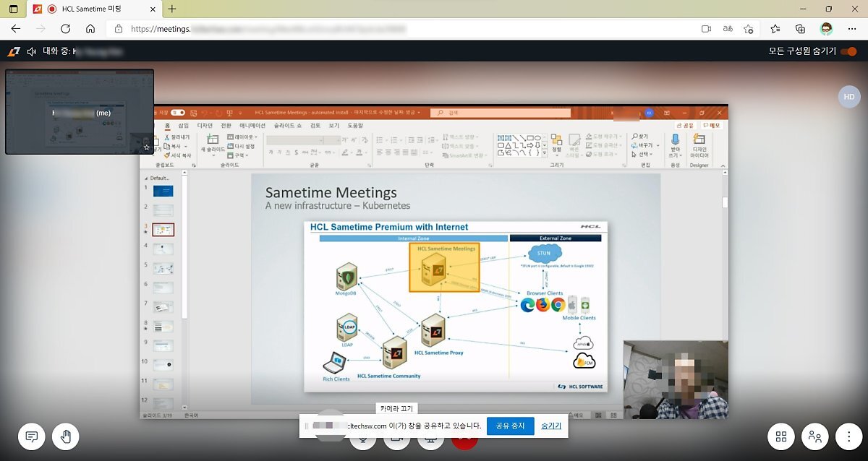This screenshot has width=868, height=461.
Task: Open the browser Favorites list icon
Action: (x=775, y=29)
